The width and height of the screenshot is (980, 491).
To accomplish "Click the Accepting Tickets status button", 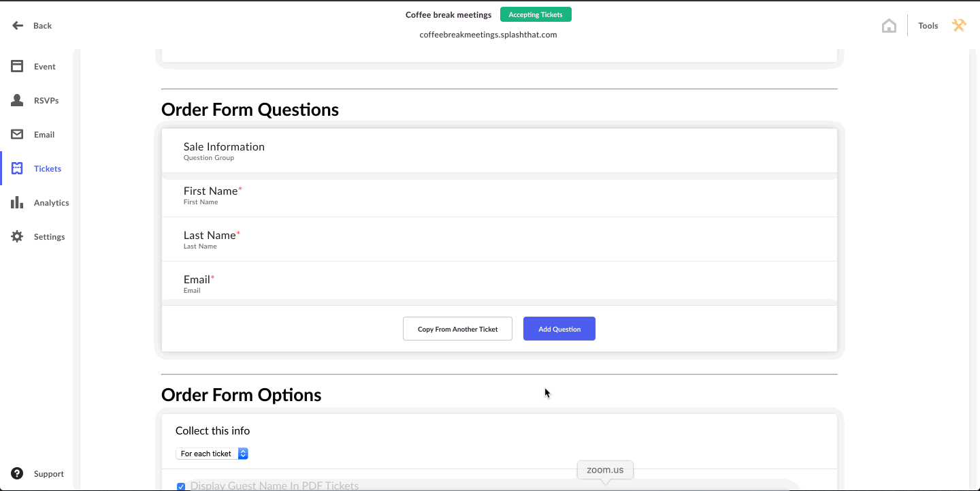I will point(536,14).
